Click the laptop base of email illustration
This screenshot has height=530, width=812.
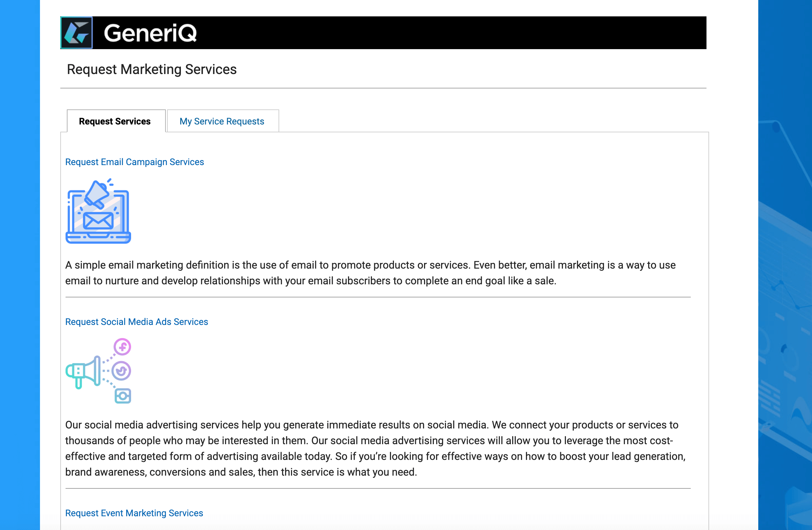coord(98,237)
